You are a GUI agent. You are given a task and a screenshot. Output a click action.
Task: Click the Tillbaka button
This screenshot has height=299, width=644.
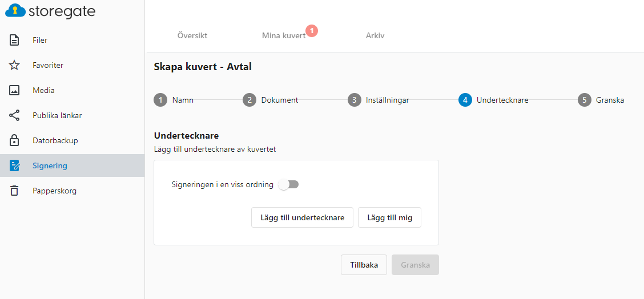click(364, 265)
